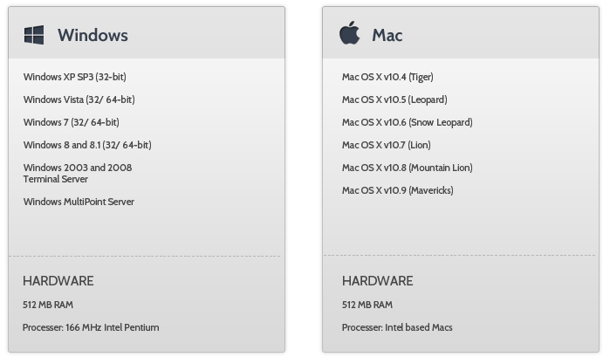
Task: Click Mac OS X v10.7 (Lion)
Action: (386, 146)
